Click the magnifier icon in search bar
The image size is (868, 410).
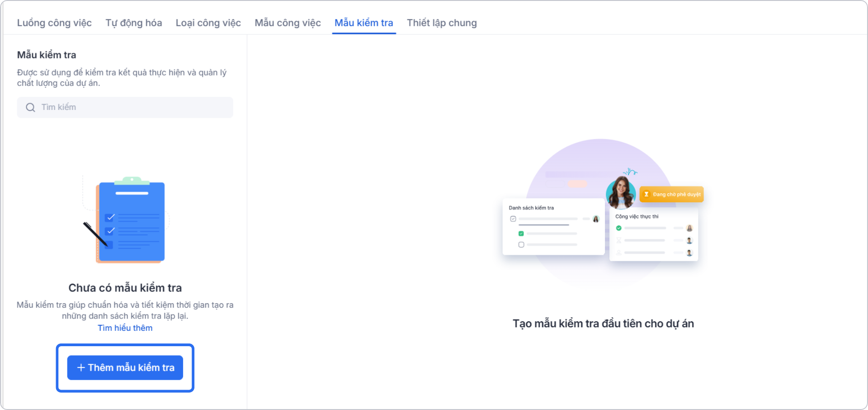click(30, 107)
